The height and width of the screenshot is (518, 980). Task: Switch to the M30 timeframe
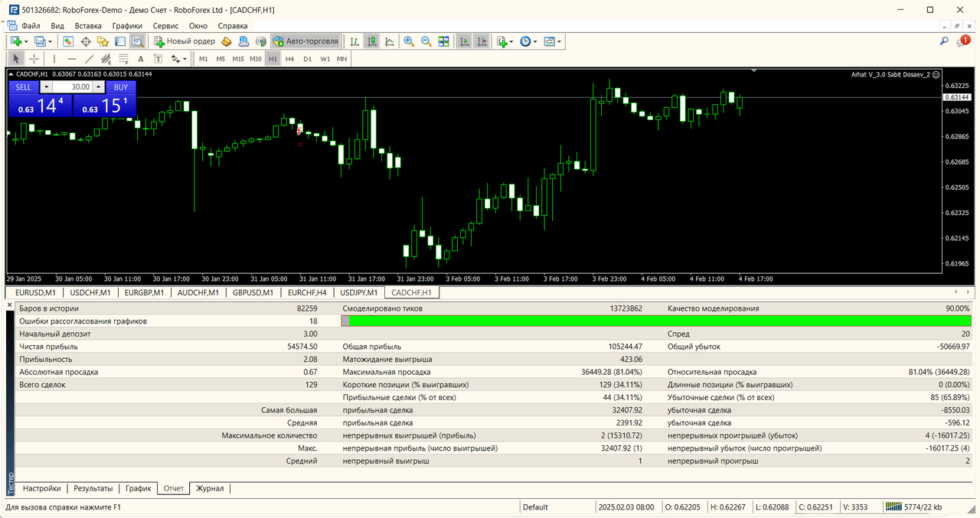(256, 58)
